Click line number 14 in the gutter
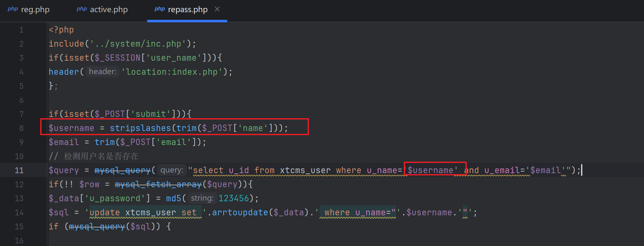 pos(19,212)
